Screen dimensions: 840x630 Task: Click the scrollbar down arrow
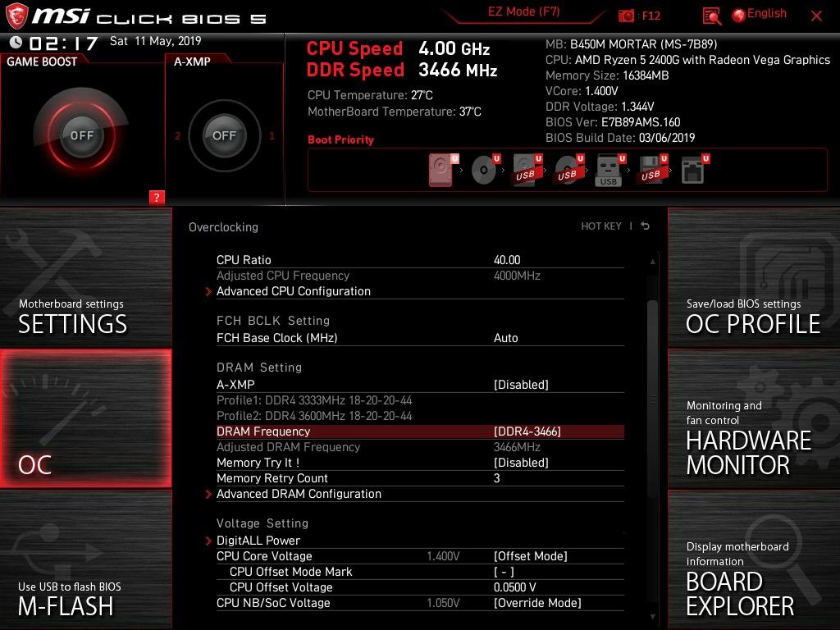coord(652,617)
